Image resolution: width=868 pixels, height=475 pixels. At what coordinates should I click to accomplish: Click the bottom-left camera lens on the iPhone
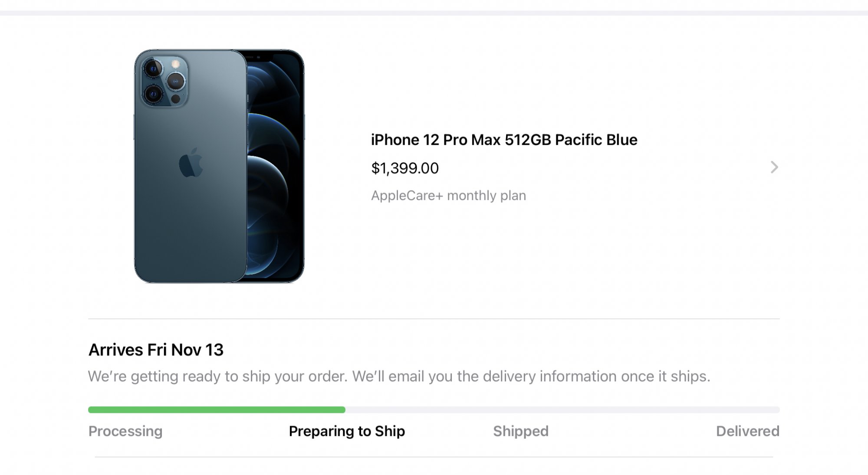tap(153, 94)
